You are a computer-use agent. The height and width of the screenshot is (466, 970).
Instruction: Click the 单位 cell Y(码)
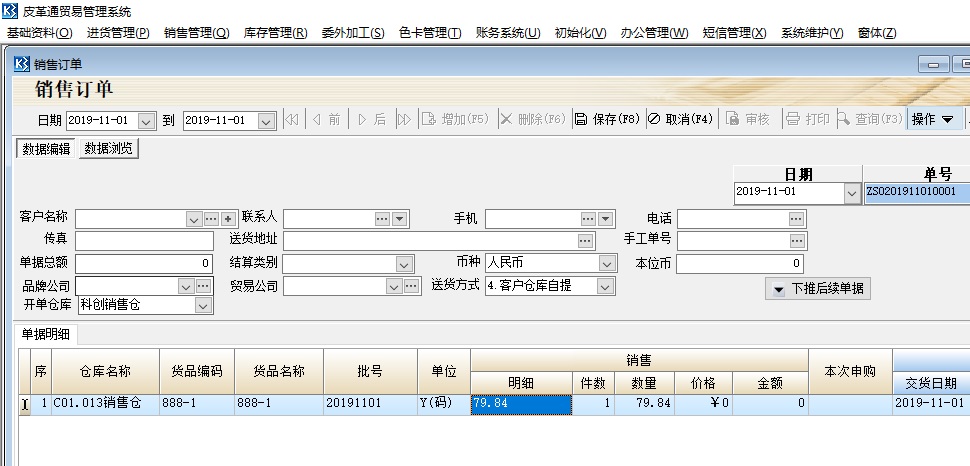(x=444, y=404)
